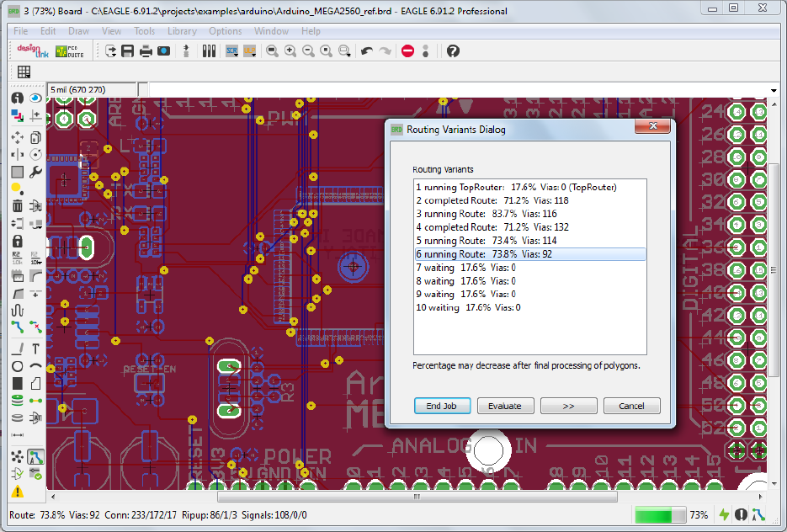Zoom in with the plus magnifier

290,51
